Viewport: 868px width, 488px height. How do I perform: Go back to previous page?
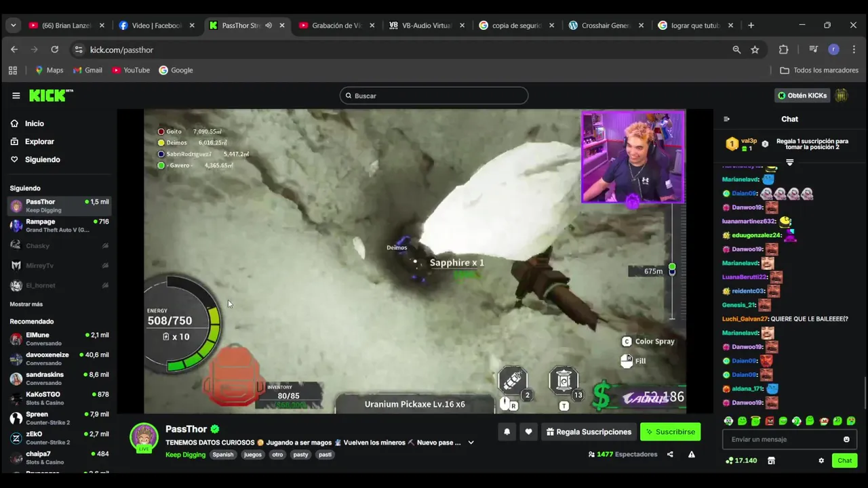pos(14,49)
